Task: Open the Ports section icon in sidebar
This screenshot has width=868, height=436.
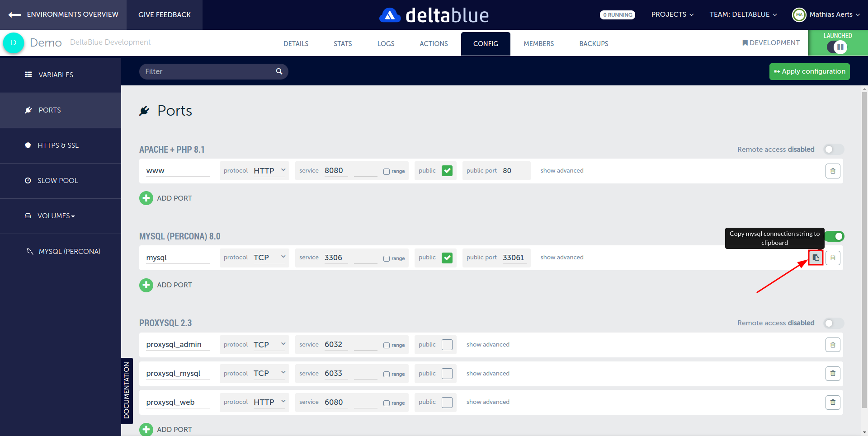Action: point(28,110)
